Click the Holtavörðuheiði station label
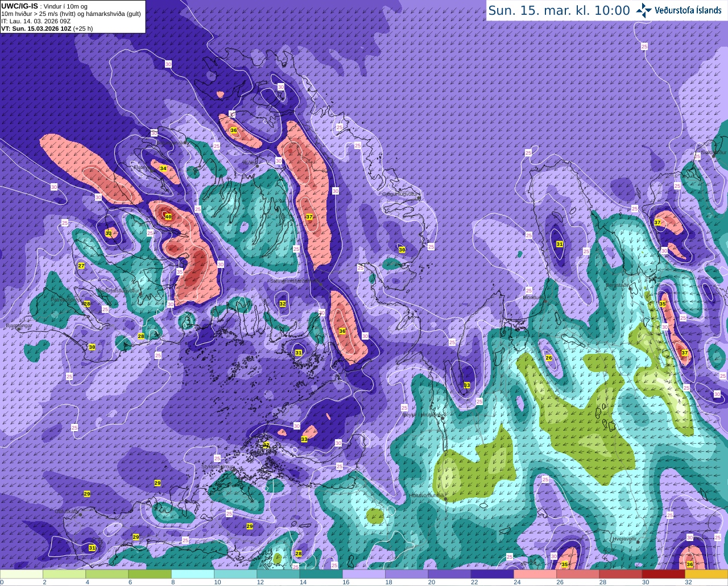This screenshot has height=586, width=728. (x=427, y=496)
